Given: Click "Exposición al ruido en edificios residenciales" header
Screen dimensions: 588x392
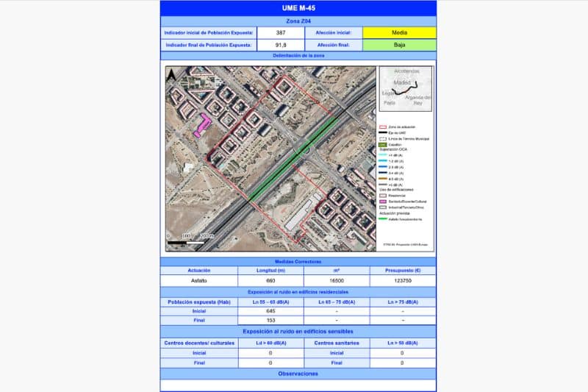Looking at the screenshot, I should pos(298,292).
